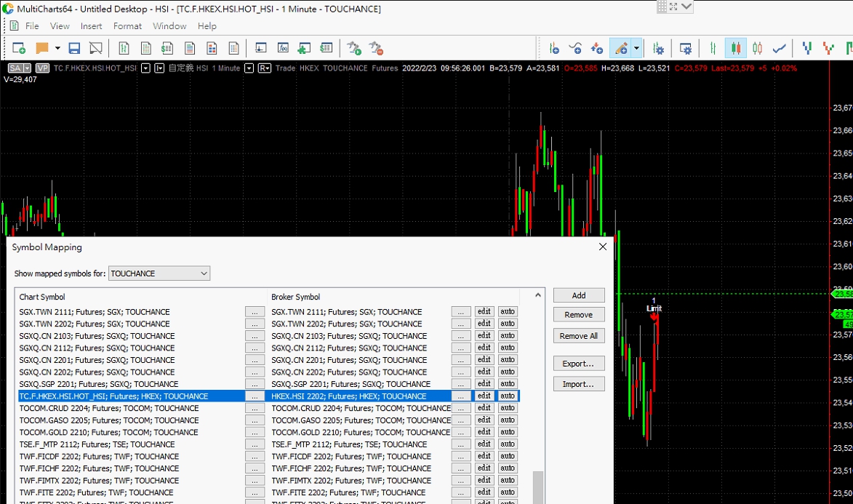This screenshot has width=853, height=504.
Task: Save the workspace with the floppy disk icon
Action: pyautogui.click(x=74, y=49)
